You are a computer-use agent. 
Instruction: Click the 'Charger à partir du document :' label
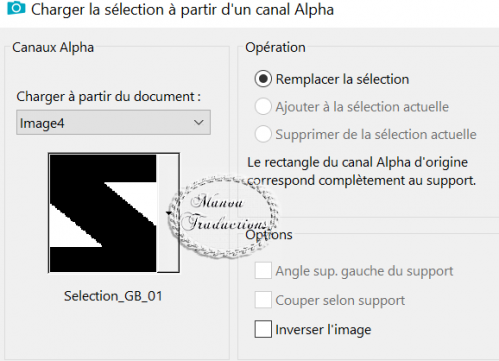pos(109,97)
